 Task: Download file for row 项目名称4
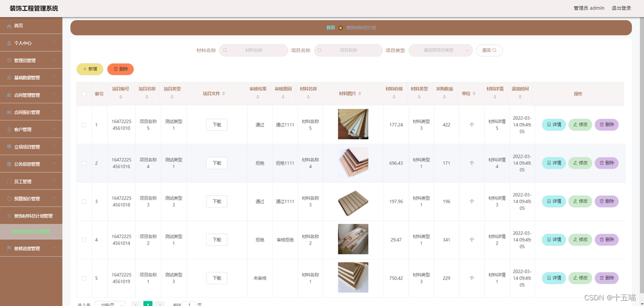[x=217, y=163]
